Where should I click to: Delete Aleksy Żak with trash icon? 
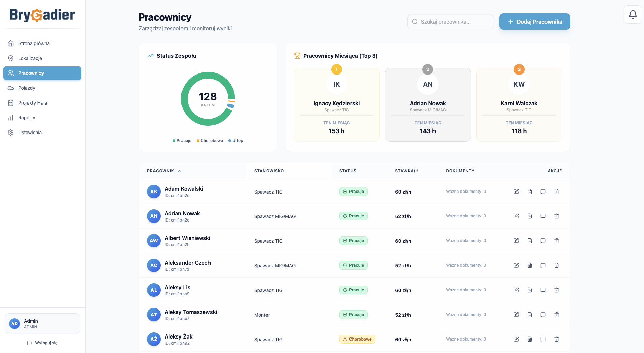[557, 339]
